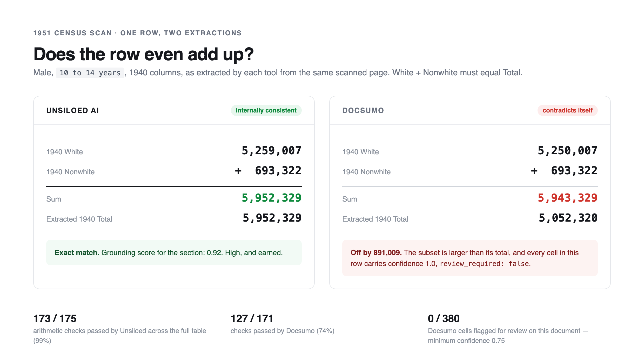Image resolution: width=644 pixels, height=359 pixels.
Task: Select Docsumo 1940 White value 5,250,007
Action: coord(567,151)
